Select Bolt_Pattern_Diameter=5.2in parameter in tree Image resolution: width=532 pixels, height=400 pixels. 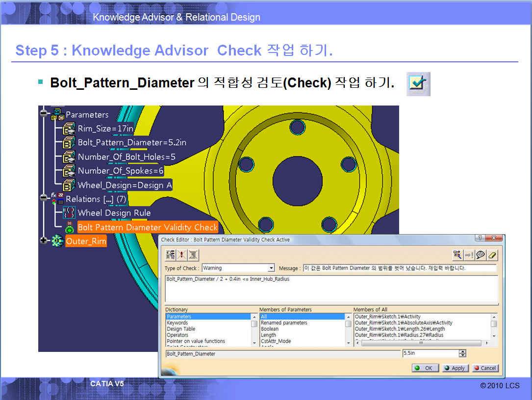tap(131, 142)
